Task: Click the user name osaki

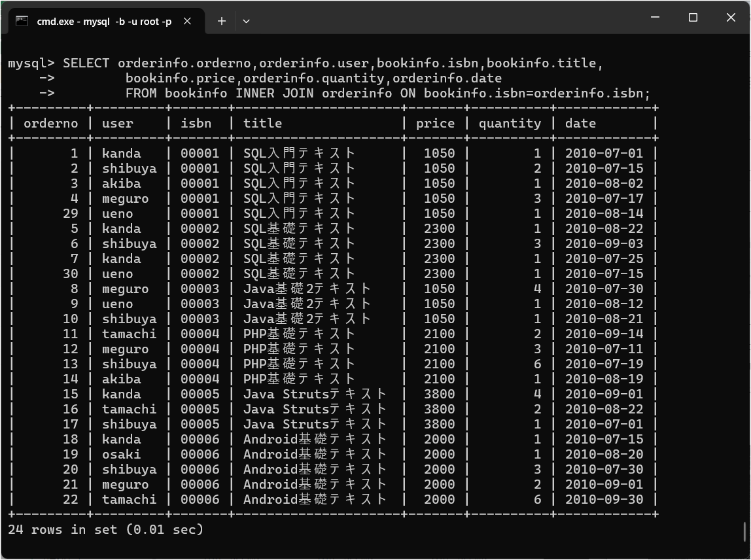Action: (121, 454)
